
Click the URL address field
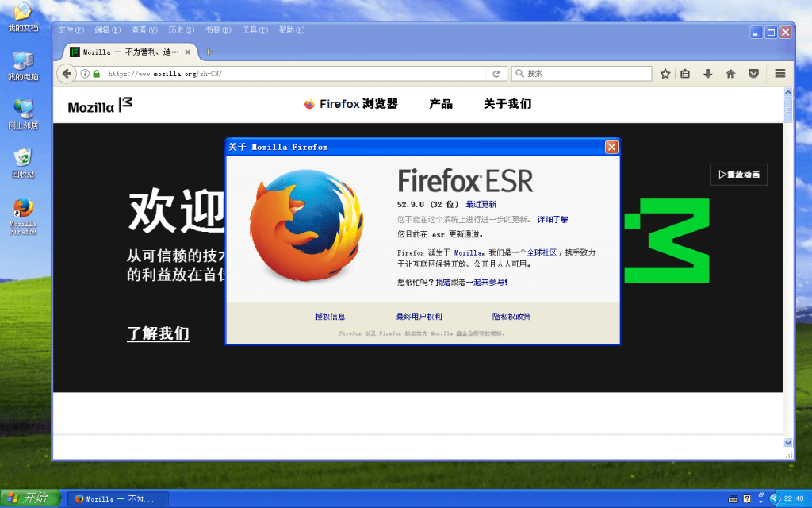pyautogui.click(x=295, y=74)
